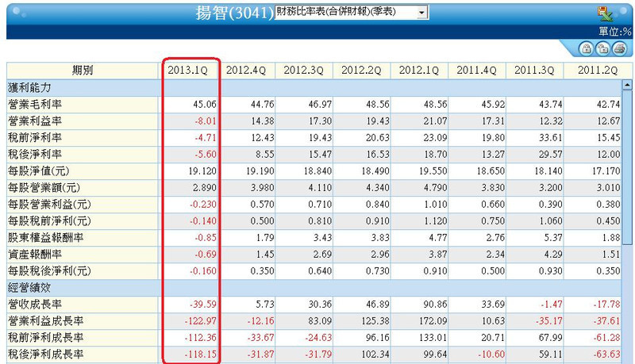Click the 單位:% unit label

pos(615,32)
